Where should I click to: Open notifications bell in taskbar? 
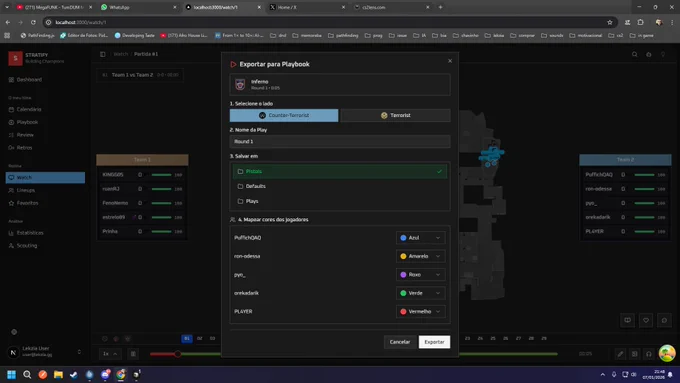point(670,375)
